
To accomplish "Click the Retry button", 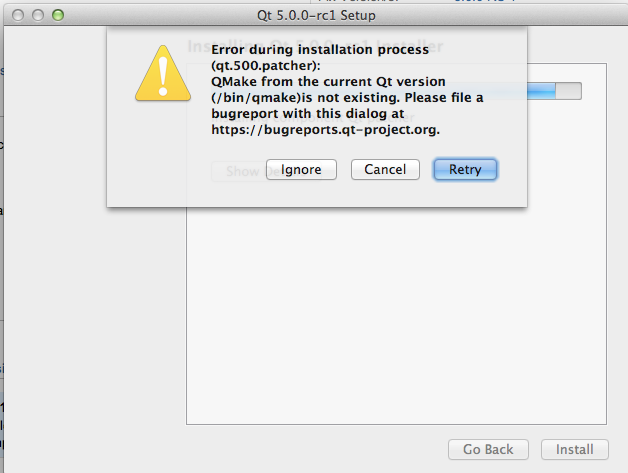I will (465, 170).
